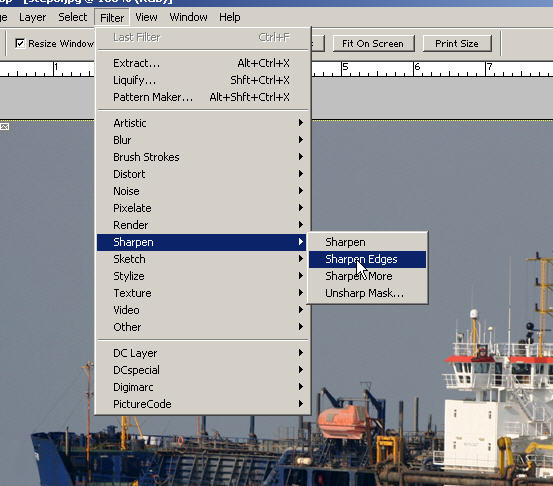
Task: Expand the Digimarc submenu
Action: (201, 387)
